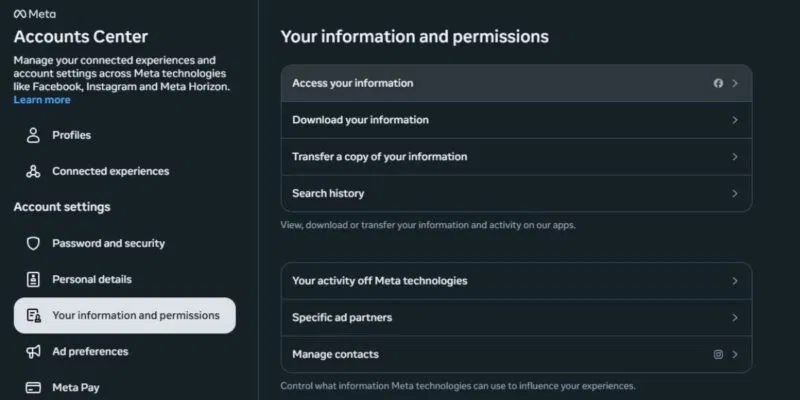Click the Personal details ID card icon
This screenshot has height=400, width=800.
point(33,279)
